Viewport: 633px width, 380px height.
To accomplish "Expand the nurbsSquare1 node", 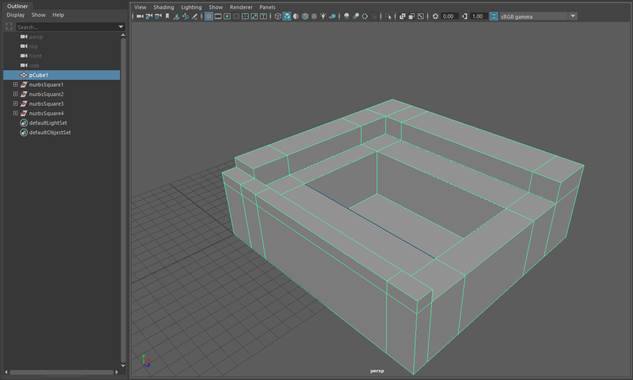I will [15, 85].
